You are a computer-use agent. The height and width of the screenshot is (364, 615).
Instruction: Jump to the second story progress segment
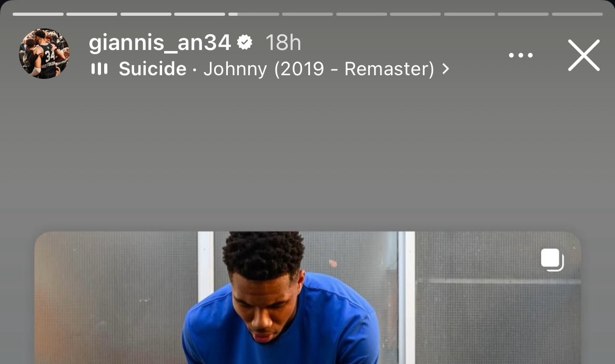click(92, 14)
